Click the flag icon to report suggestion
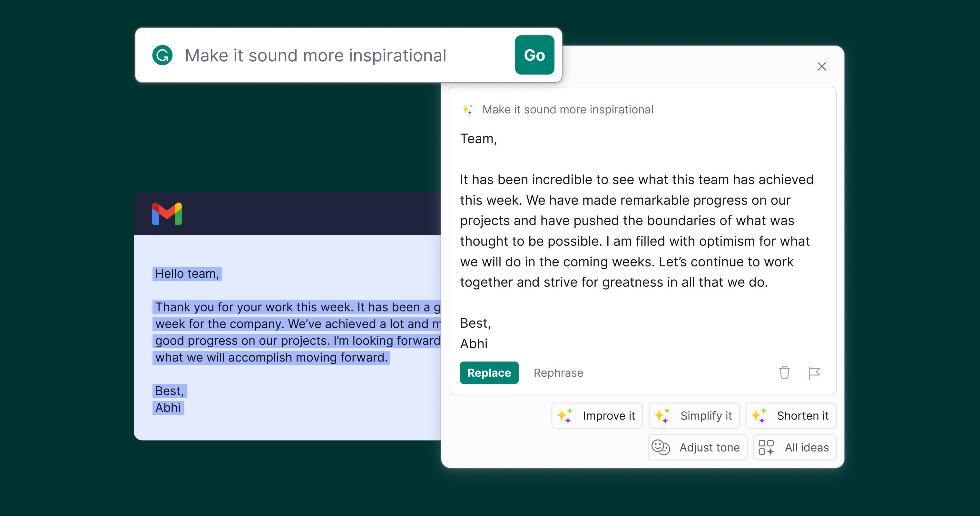The image size is (980, 516). 814,373
